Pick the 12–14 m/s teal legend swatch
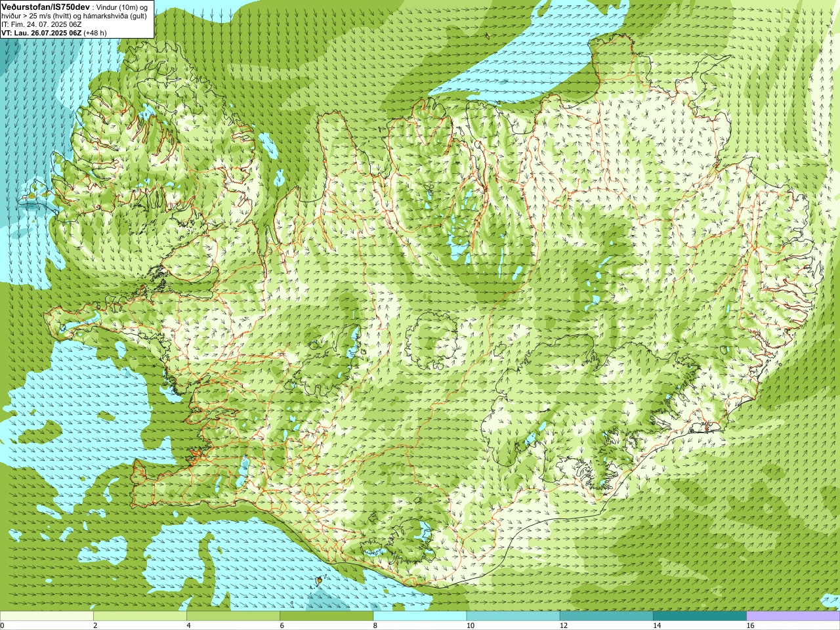 [x=606, y=616]
